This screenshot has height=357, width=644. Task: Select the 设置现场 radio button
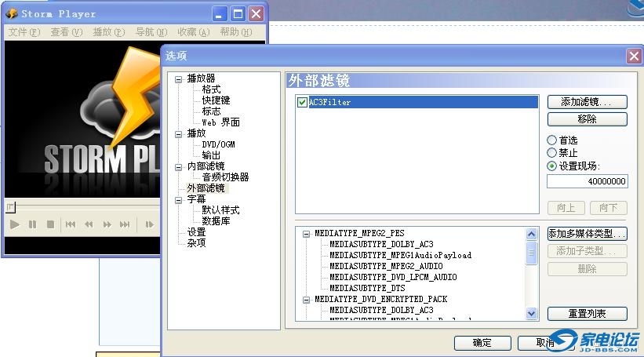coord(551,166)
